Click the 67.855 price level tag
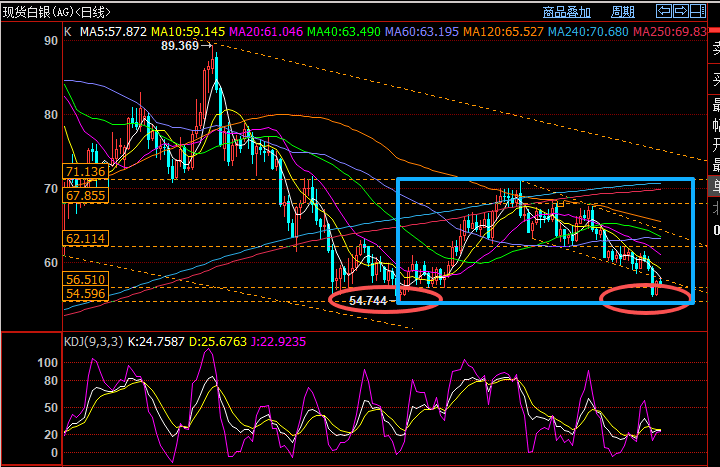 coord(85,196)
